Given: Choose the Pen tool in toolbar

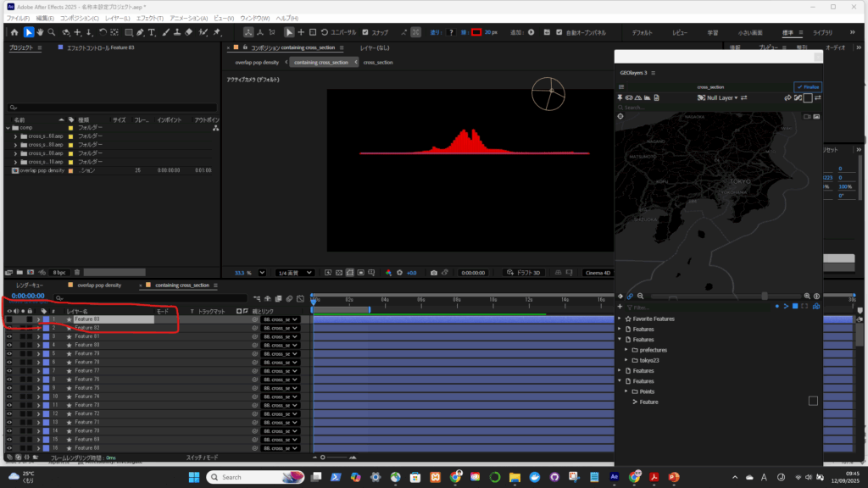Looking at the screenshot, I should point(141,32).
